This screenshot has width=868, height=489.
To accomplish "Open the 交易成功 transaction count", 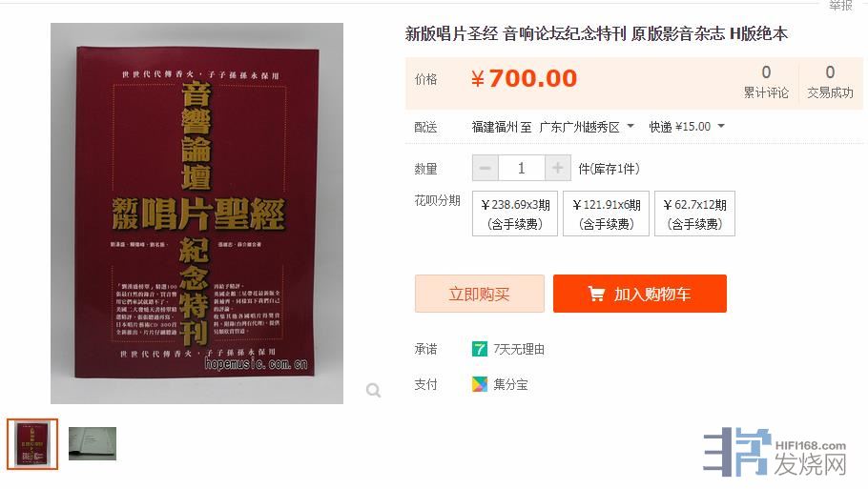I will pyautogui.click(x=830, y=82).
